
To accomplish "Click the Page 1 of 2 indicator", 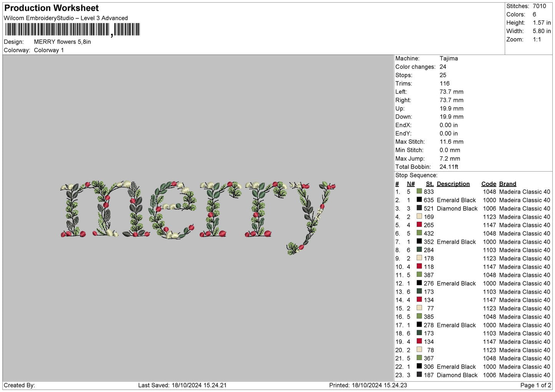I will tap(536, 385).
